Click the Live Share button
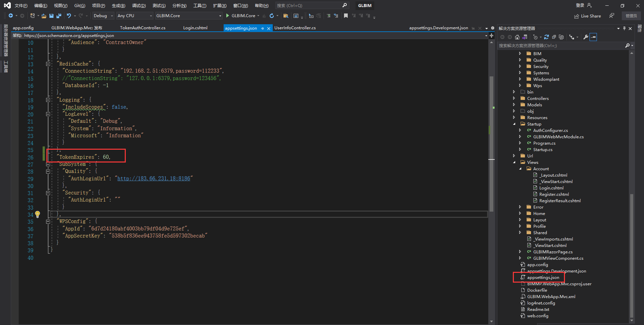Screen dimensions: 644x325 pyautogui.click(x=588, y=16)
